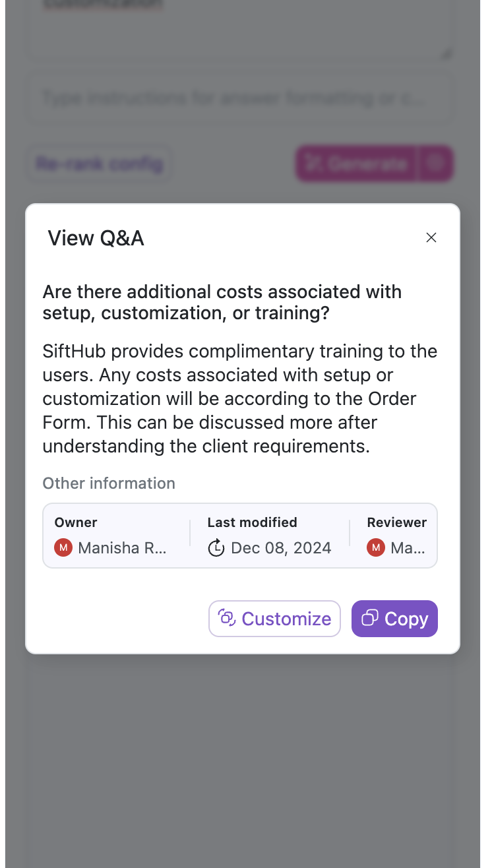
Task: Click the owner name Manisha R...
Action: 123,547
